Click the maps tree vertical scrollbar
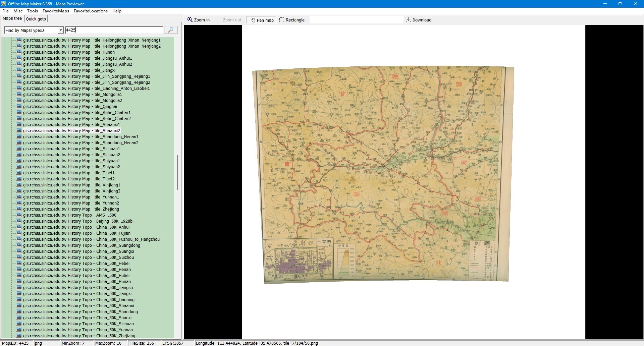The height and width of the screenshot is (346, 644). coord(177,172)
